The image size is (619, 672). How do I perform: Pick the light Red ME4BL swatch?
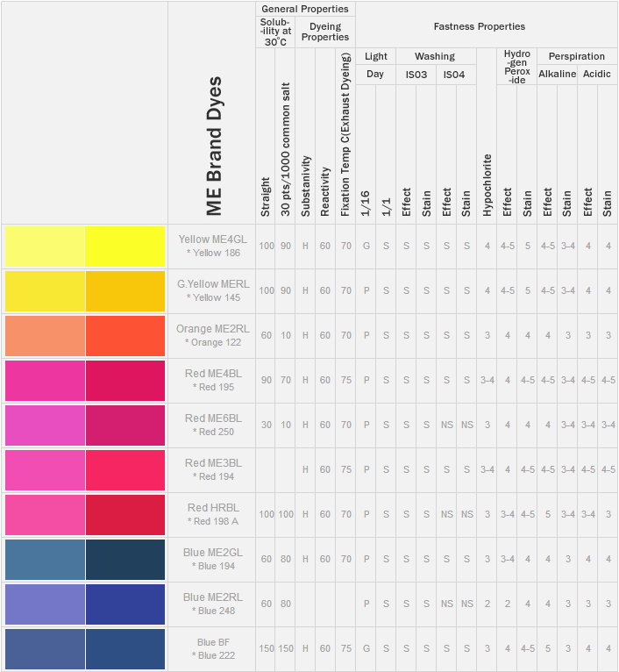click(45, 381)
